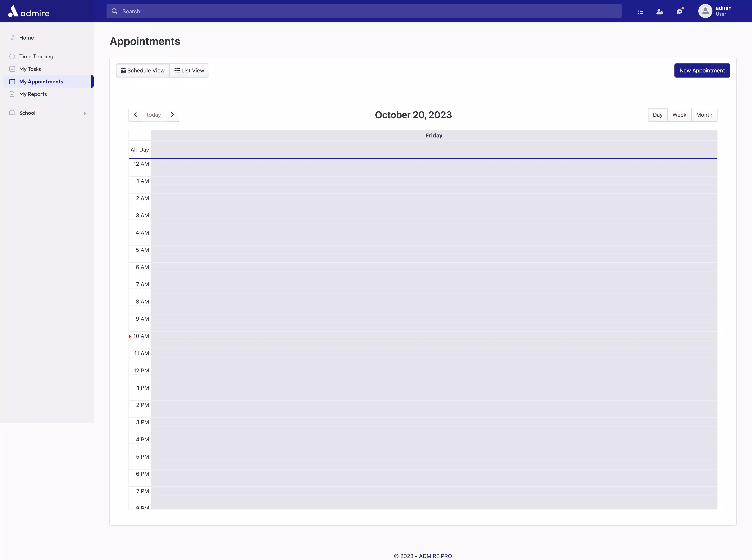Open My Tasks in sidebar
The width and height of the screenshot is (752, 560).
click(x=30, y=69)
